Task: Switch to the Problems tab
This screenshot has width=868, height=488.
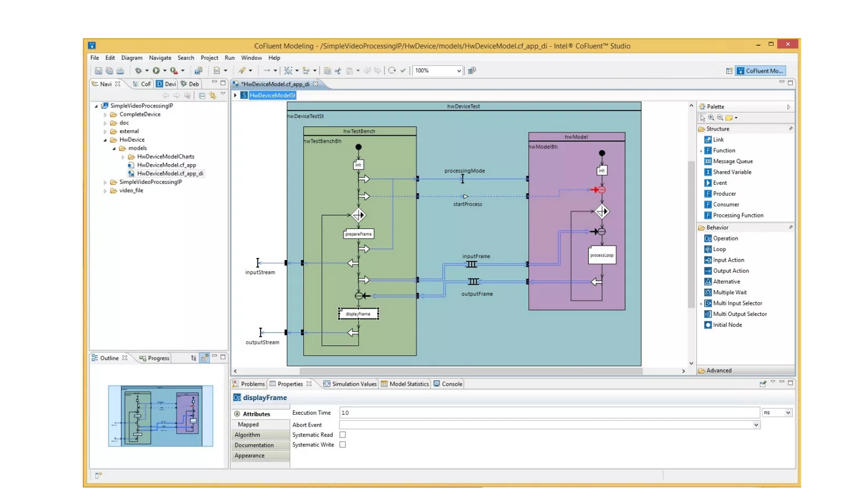Action: pyautogui.click(x=249, y=384)
